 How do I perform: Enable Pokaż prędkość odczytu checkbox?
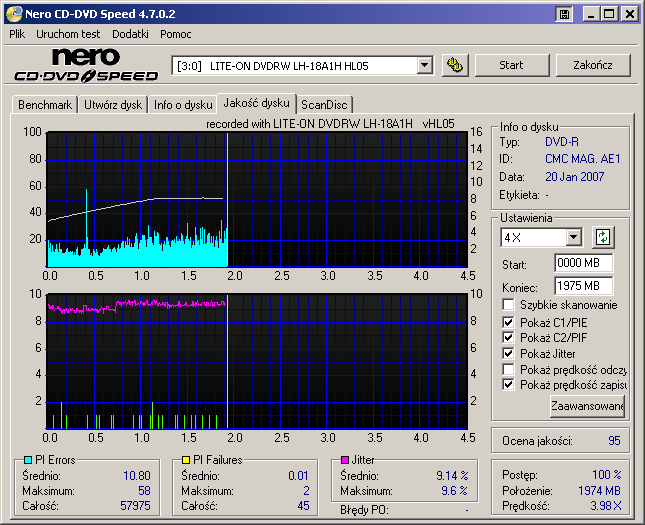(x=508, y=369)
